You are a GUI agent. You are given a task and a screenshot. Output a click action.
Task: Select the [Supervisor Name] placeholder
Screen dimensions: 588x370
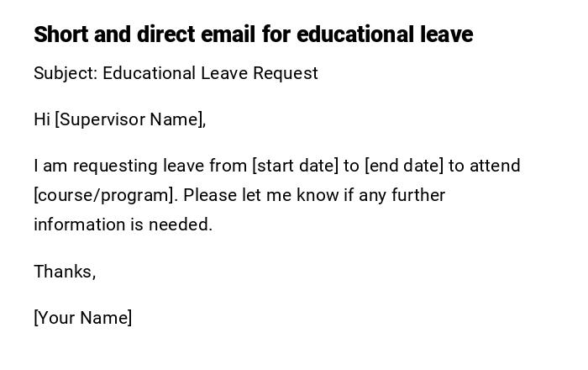[x=130, y=119]
